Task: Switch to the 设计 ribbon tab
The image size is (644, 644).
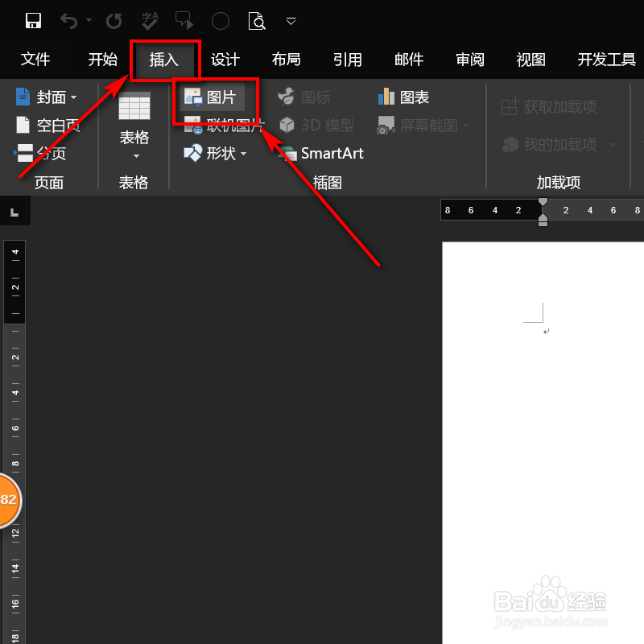Action: [x=225, y=60]
